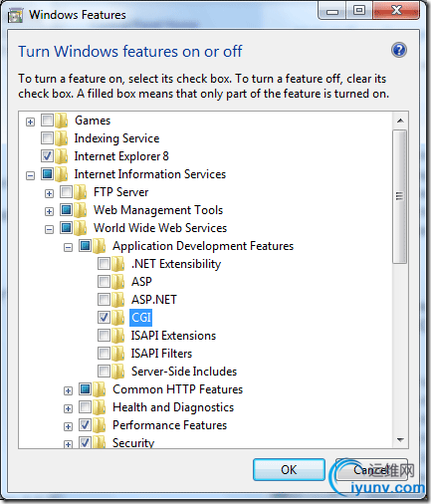Expand the Web Management Tools node
The height and width of the screenshot is (504, 431).
[x=49, y=211]
